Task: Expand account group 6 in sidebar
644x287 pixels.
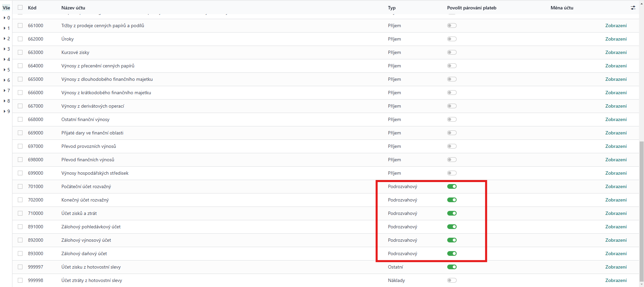Action: (7, 80)
